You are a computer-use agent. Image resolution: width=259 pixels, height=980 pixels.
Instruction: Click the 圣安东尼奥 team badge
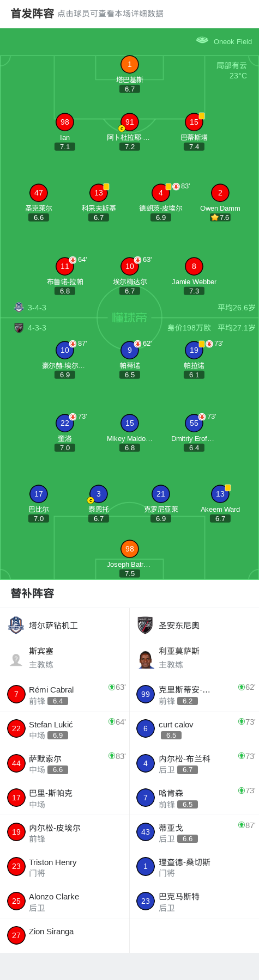[145, 625]
